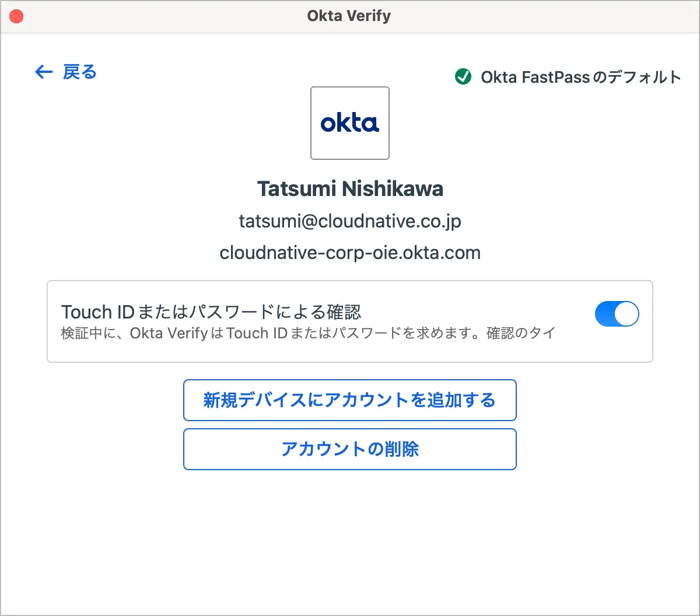Click the Touch ID またはパスワードによる確認 heading

click(211, 312)
